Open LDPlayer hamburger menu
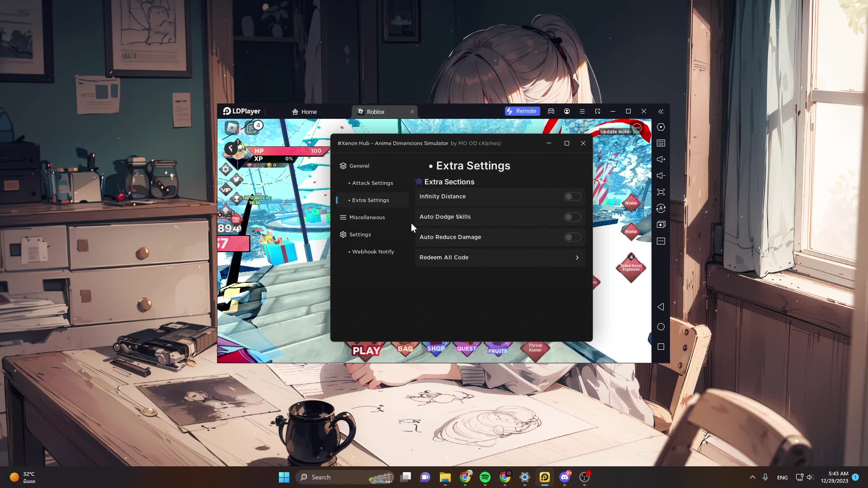This screenshot has height=488, width=868. 582,111
